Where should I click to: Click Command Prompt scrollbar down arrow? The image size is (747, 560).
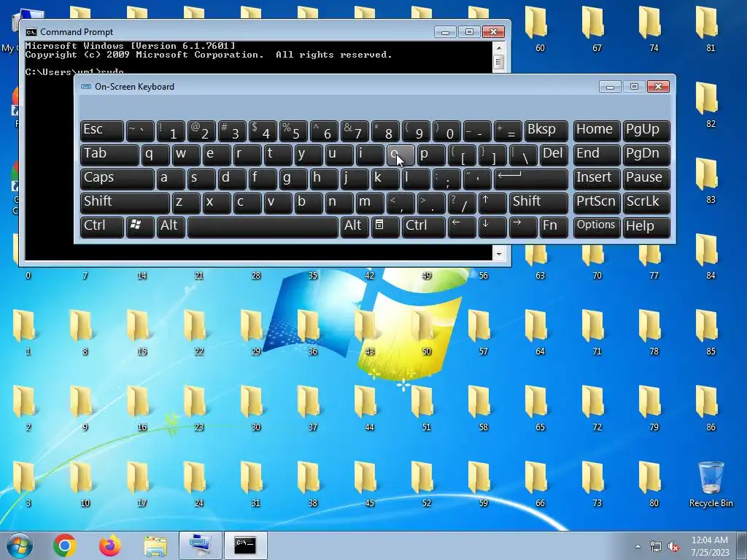tap(499, 254)
